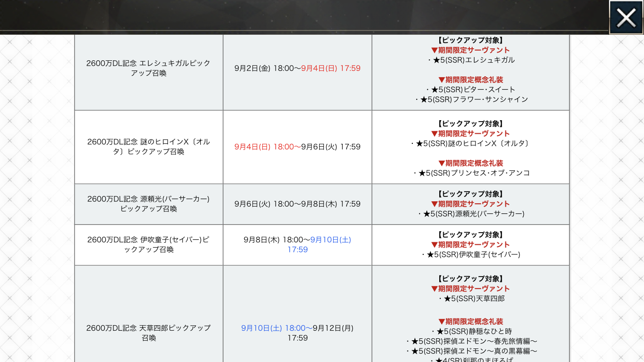
Task: Tap the 源頼光(バーサーカー)ピックアップ召喚 name cell
Action: (x=149, y=204)
